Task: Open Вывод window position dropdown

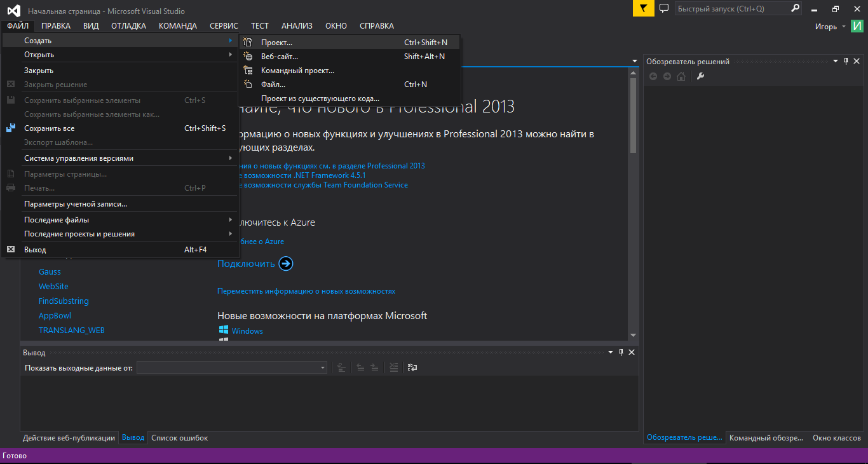Action: (x=610, y=352)
